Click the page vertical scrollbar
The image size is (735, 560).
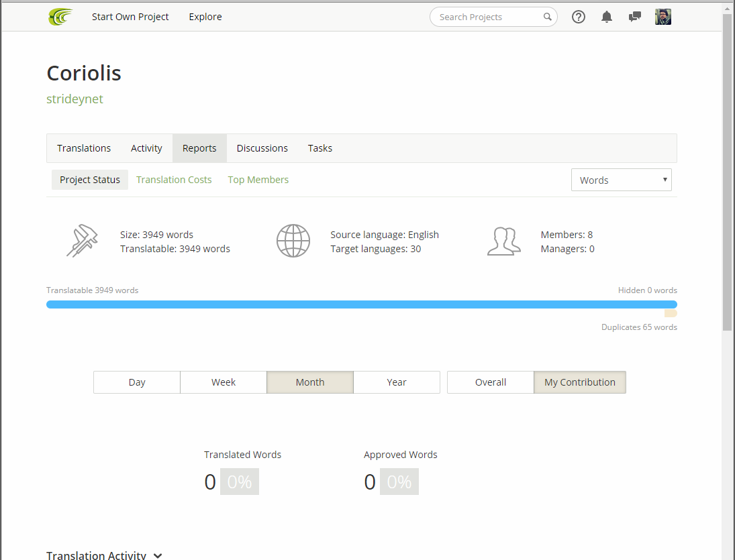[727, 172]
